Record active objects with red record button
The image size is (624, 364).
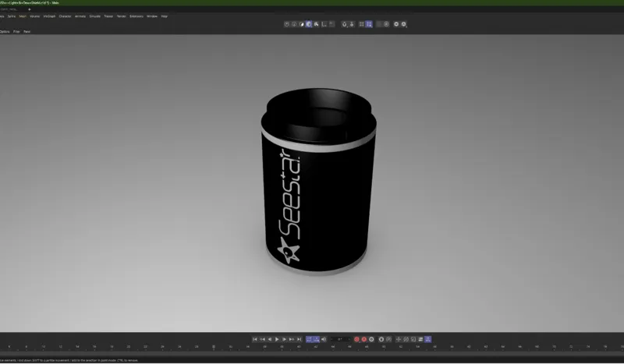[x=356, y=339]
